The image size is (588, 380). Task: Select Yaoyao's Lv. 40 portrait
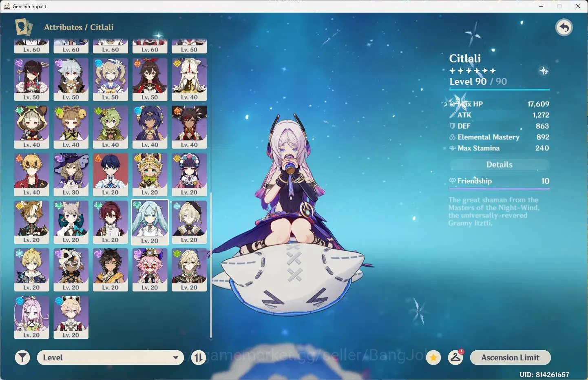[x=71, y=127]
